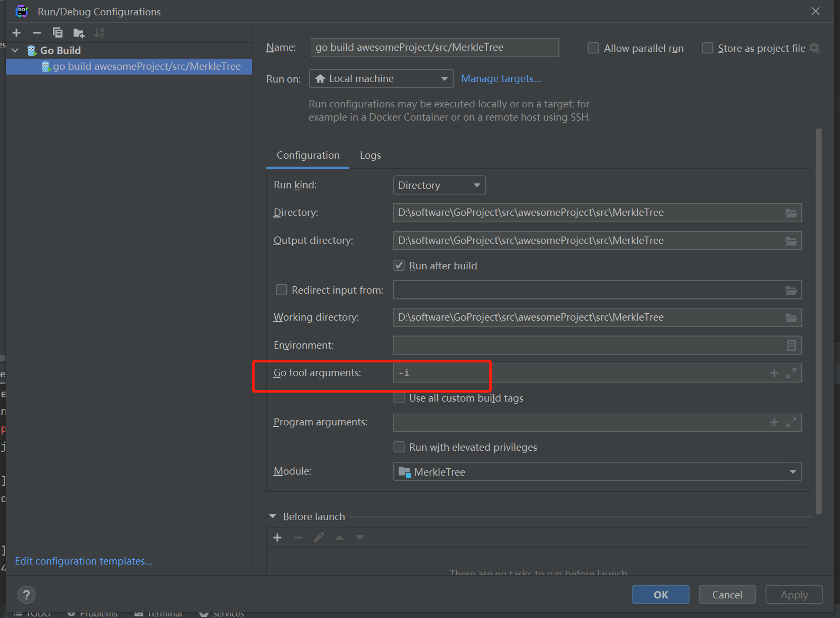Uncheck Run after build
Screen dimensions: 840x618
(x=399, y=266)
